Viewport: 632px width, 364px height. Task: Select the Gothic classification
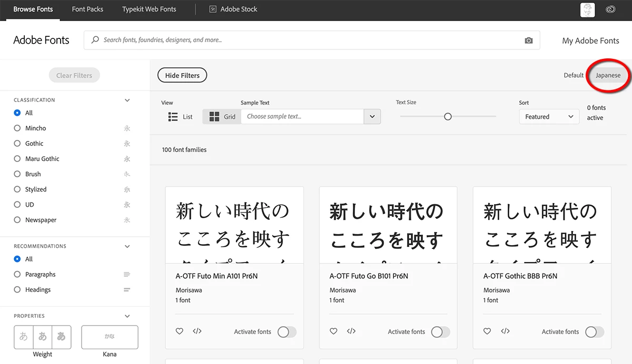17,144
